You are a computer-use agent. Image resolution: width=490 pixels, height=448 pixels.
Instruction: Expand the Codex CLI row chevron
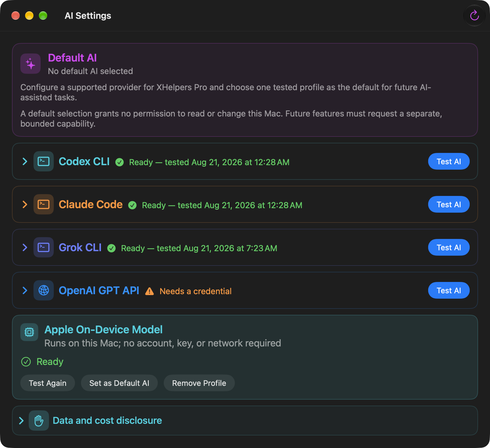[25, 162]
